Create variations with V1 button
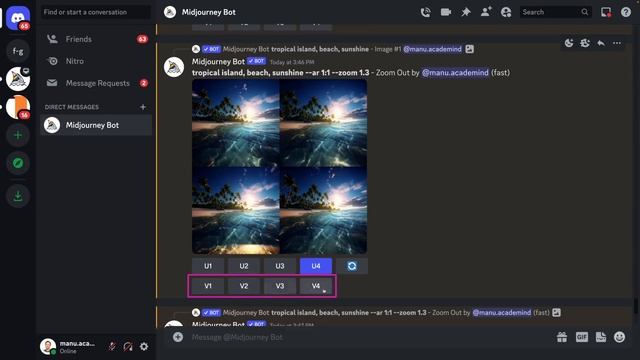Viewport: 640px width, 360px height. (208, 286)
